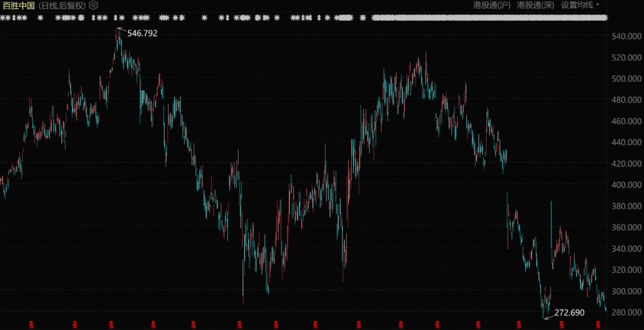Expand the 设置均线 dropdown
644x330 pixels.
[x=580, y=5]
